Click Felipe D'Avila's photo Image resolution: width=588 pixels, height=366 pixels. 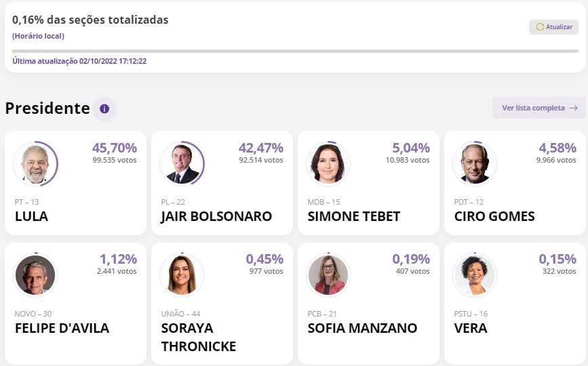click(x=35, y=275)
